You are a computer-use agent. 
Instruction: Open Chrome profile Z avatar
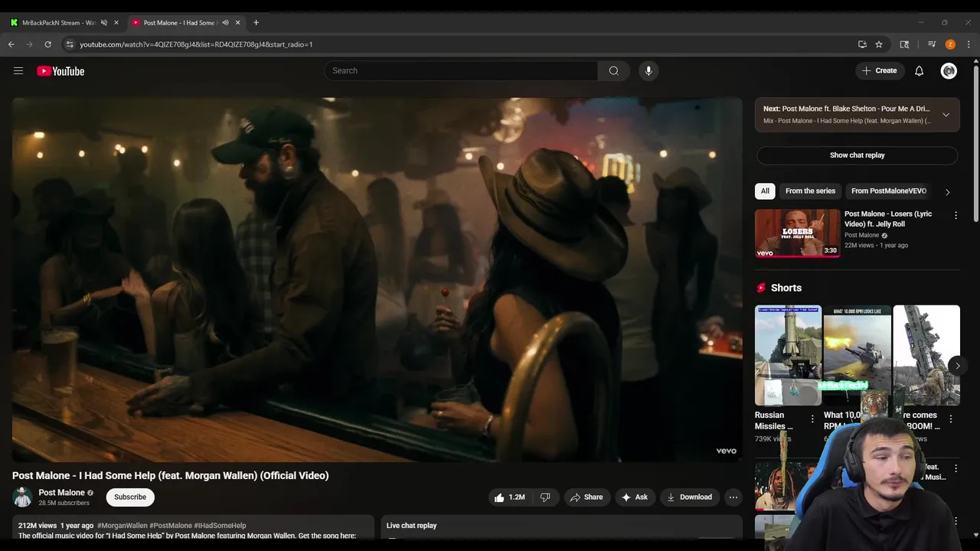pyautogui.click(x=950, y=44)
